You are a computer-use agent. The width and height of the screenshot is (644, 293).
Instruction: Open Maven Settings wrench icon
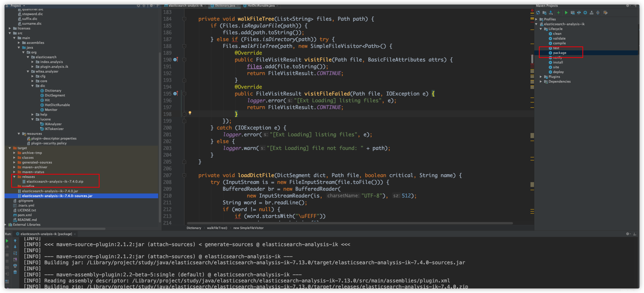click(x=606, y=13)
